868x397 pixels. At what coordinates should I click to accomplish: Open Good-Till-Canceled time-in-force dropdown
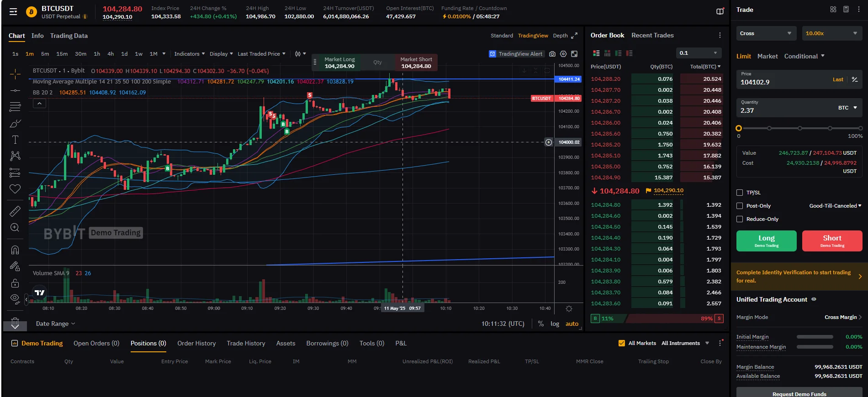pos(835,206)
